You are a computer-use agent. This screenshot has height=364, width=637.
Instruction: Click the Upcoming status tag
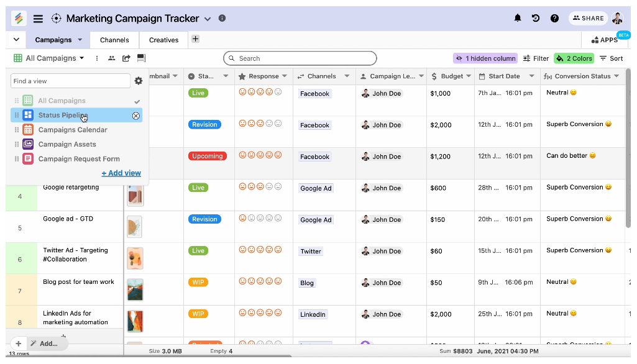tap(207, 156)
